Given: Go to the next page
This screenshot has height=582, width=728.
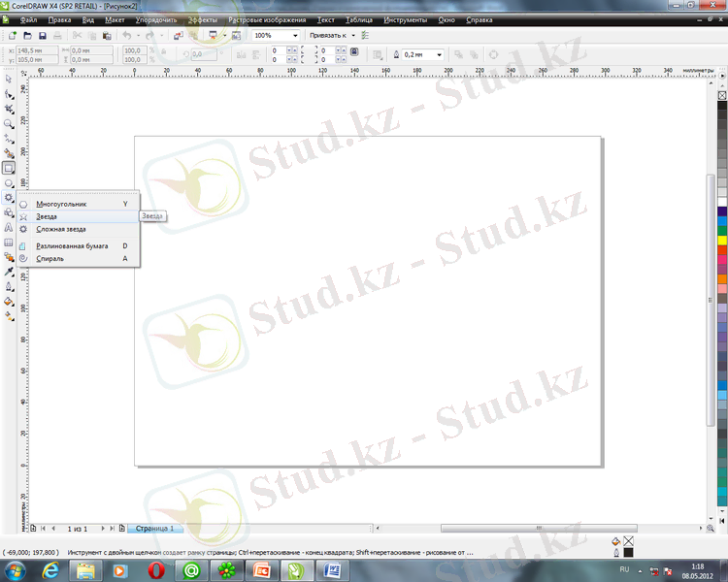Looking at the screenshot, I should tap(103, 528).
